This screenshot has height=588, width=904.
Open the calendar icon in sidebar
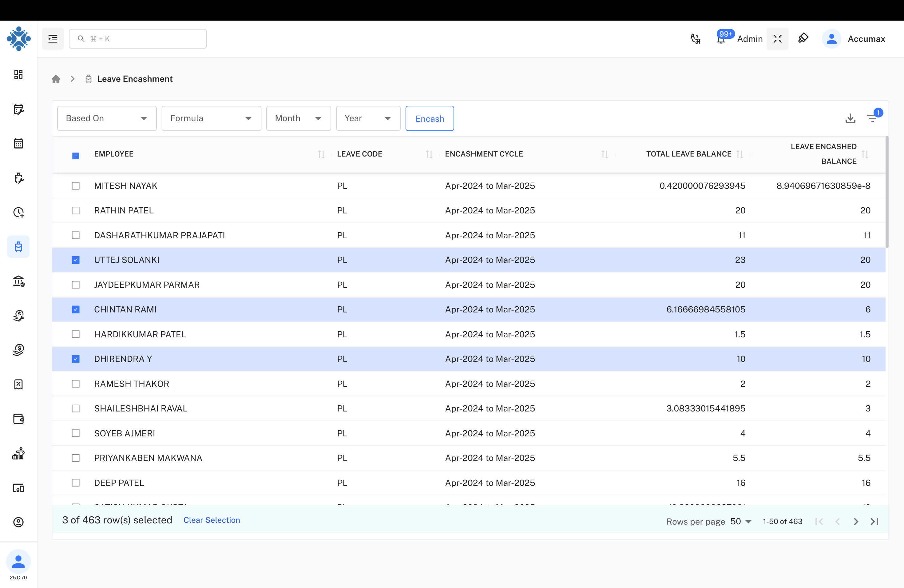pos(18,144)
